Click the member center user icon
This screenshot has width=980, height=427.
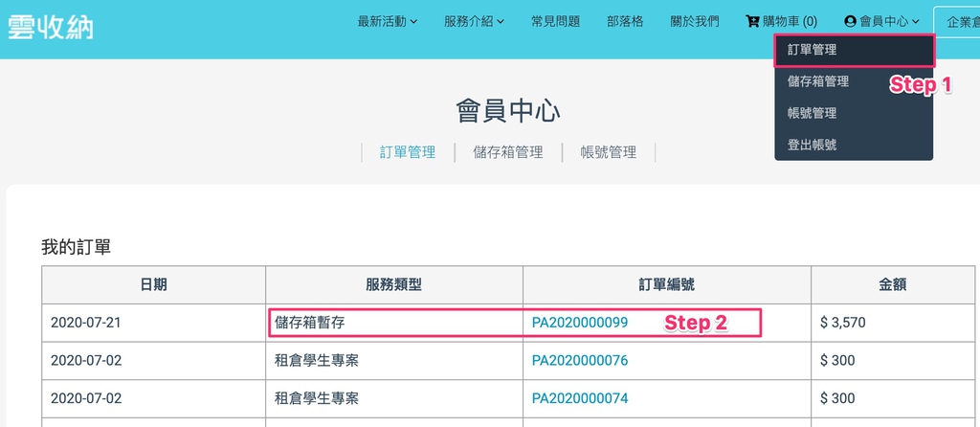(x=850, y=21)
